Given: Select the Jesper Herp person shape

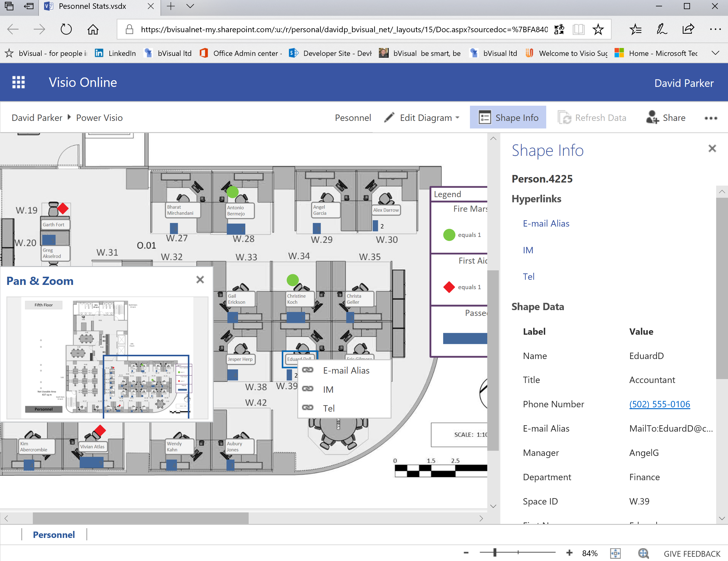Looking at the screenshot, I should pos(240,359).
